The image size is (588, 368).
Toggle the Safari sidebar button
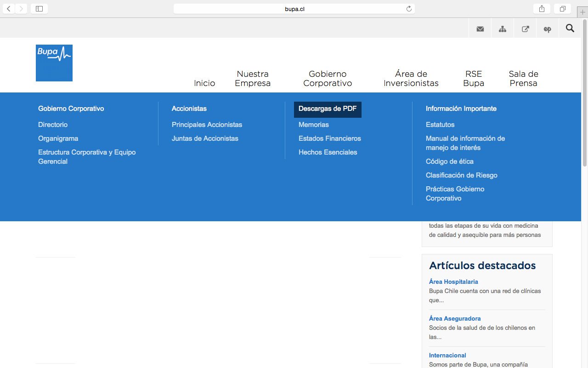point(39,9)
